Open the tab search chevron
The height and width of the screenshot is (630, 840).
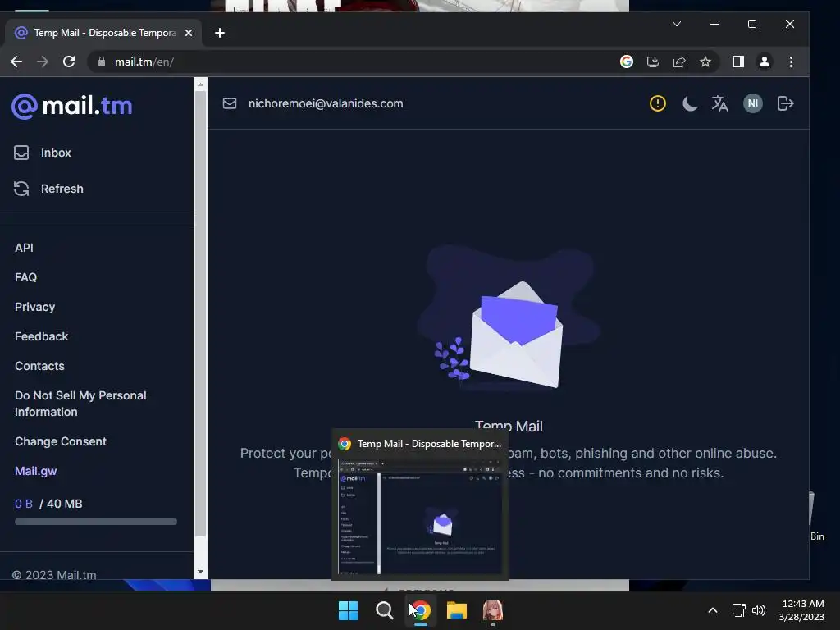[x=677, y=24]
